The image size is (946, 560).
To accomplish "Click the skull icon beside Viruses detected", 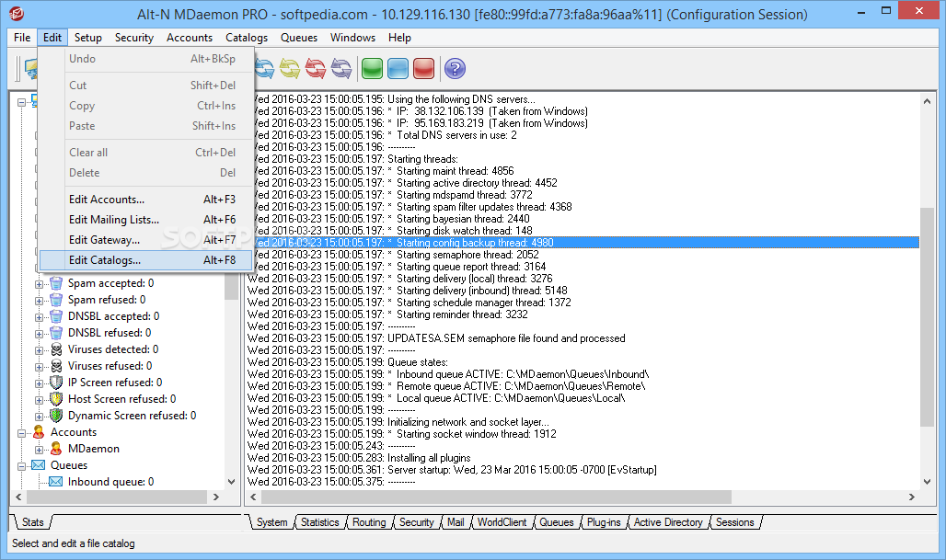I will click(56, 349).
